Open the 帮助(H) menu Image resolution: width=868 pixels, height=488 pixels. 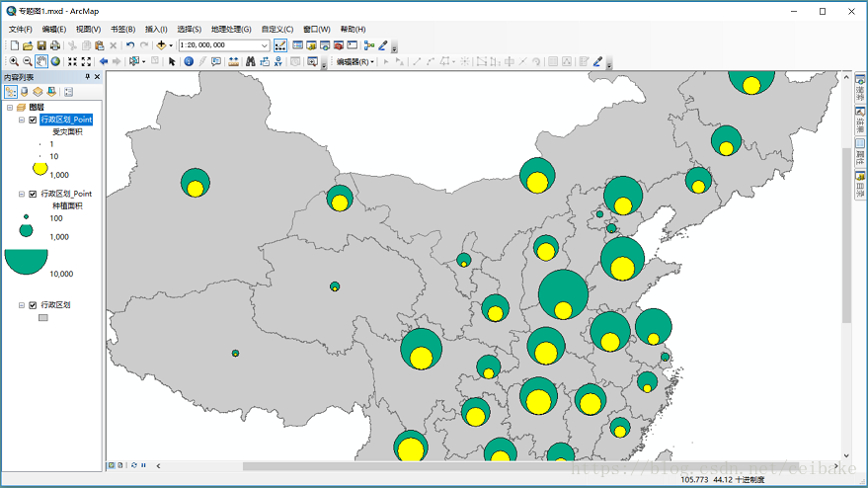tap(353, 30)
